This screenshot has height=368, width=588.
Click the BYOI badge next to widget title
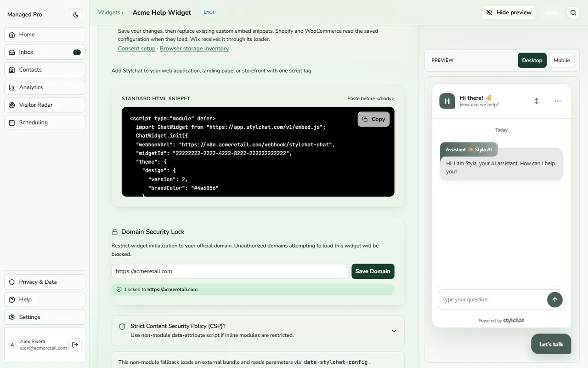(x=209, y=12)
